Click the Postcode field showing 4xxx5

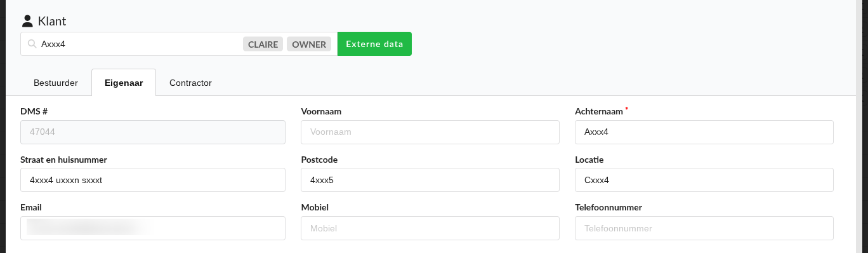[430, 180]
